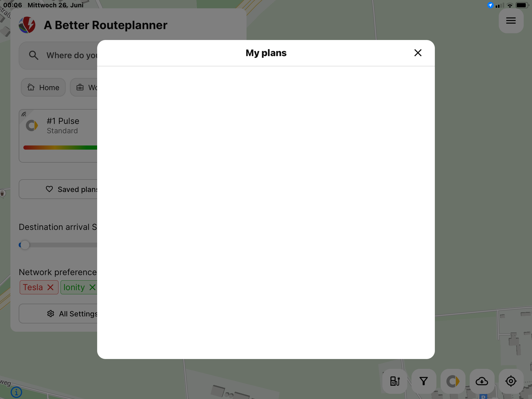Viewport: 532px width, 399px height.
Task: Open the hamburger menu icon
Action: pos(511,21)
